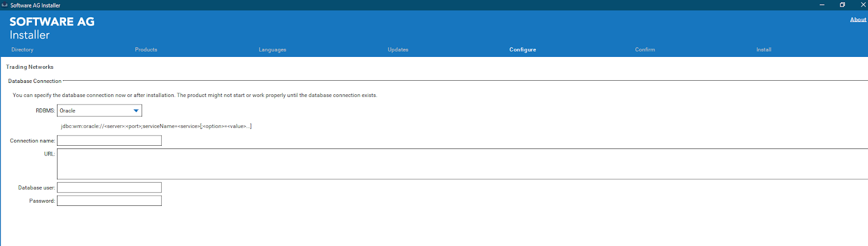Select the Password input field
Screen dimensions: 868x246
pyautogui.click(x=109, y=200)
